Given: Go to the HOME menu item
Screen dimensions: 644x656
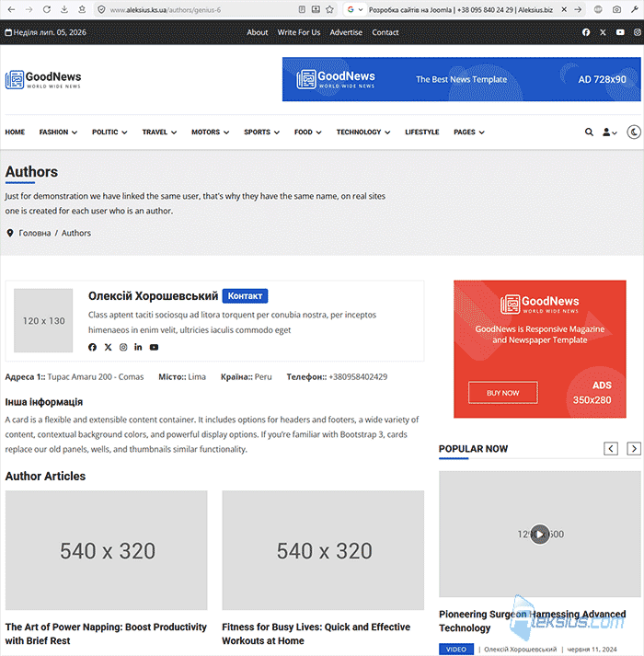Looking at the screenshot, I should pyautogui.click(x=15, y=132).
